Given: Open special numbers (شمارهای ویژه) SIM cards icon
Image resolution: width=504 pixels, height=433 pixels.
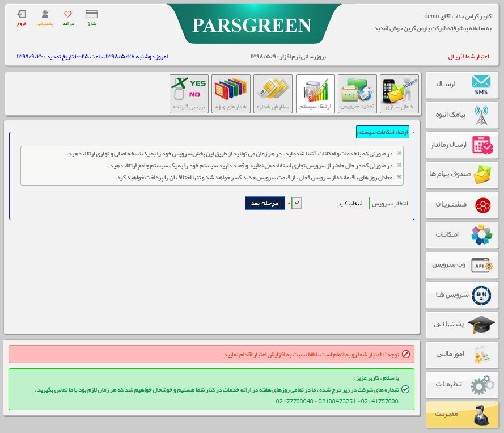Looking at the screenshot, I should coord(231,94).
